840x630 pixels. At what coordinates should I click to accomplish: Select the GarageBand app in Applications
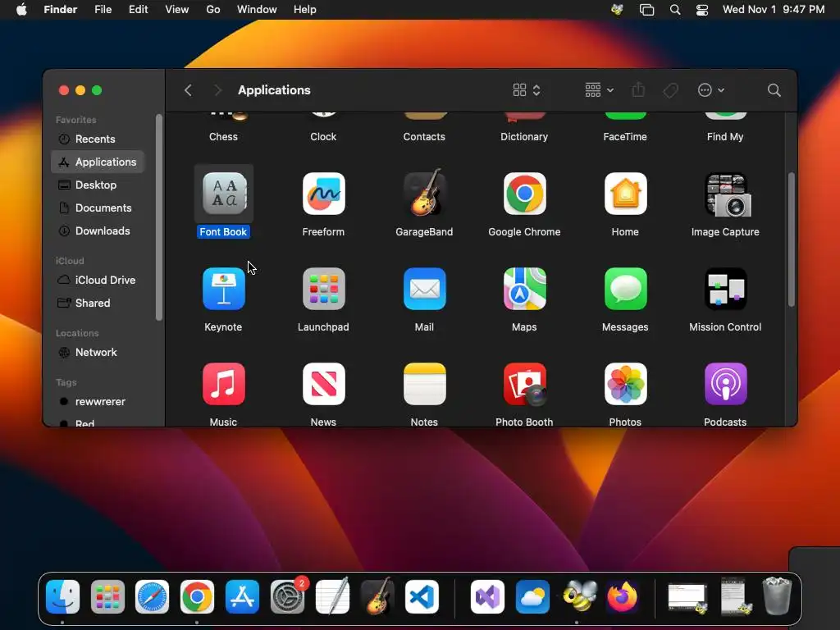point(424,192)
